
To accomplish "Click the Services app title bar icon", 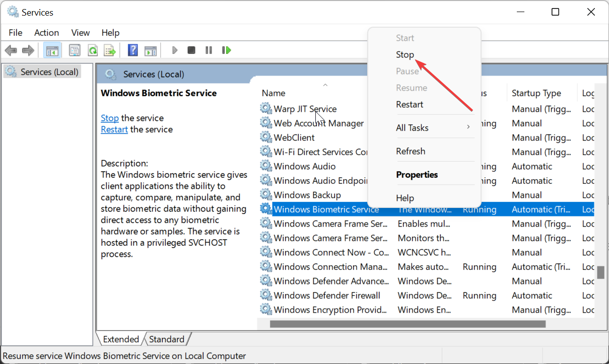I will 13,12.
